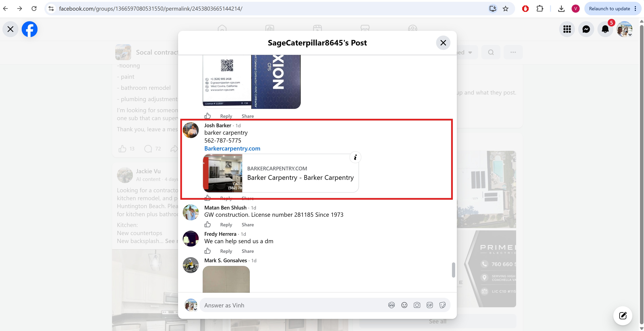This screenshot has width=644, height=331.
Task: Open Mark S. Gonsalves's attached photo
Action: pos(226,279)
